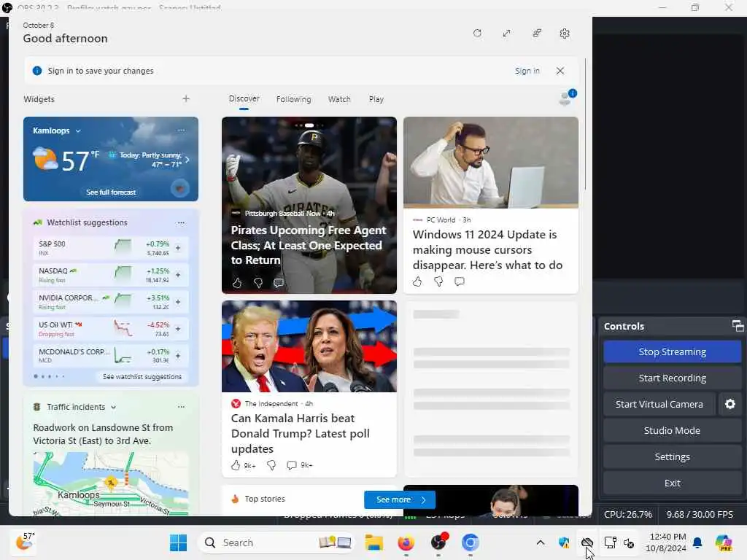747x560 pixels.
Task: Expand Traffic incidents dropdown
Action: point(113,407)
